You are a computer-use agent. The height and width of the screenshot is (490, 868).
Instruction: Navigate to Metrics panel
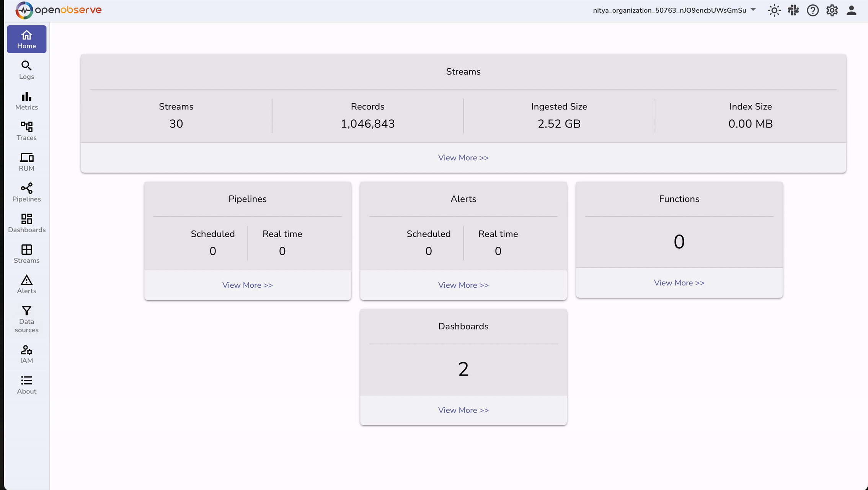point(26,100)
